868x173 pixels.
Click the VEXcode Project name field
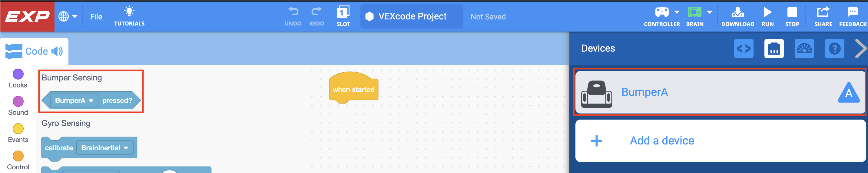pyautogui.click(x=412, y=17)
